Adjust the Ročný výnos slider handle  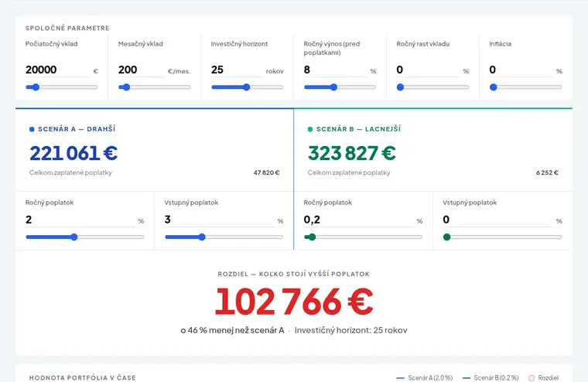click(333, 87)
